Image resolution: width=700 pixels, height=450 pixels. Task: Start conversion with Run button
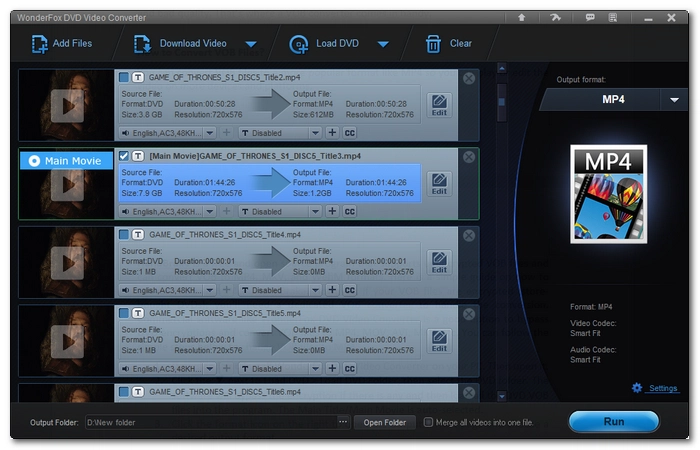coord(613,421)
